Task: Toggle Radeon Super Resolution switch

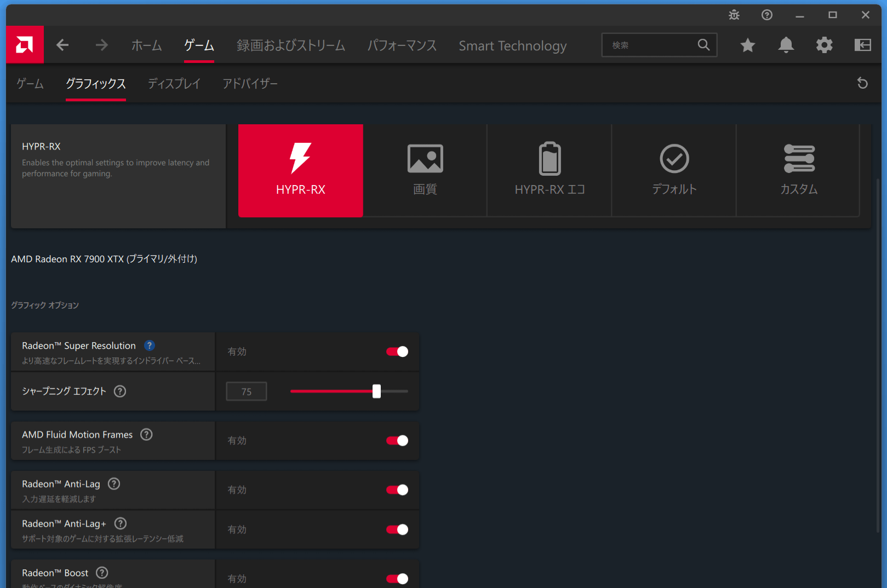Action: 397,351
